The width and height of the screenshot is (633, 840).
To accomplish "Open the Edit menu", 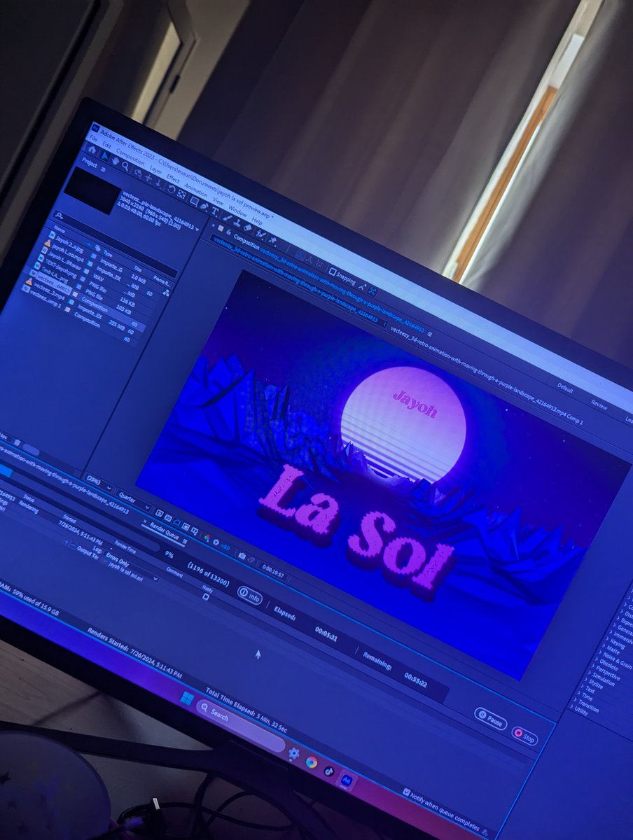I will coord(107,144).
